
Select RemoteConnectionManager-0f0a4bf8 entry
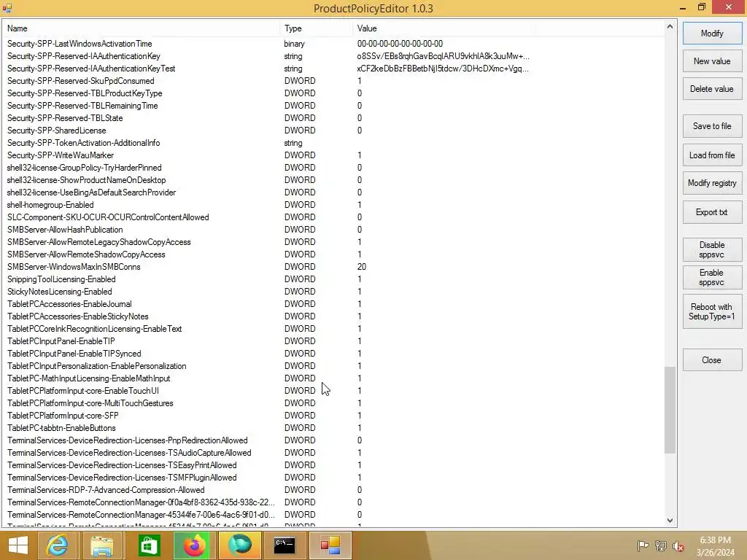click(x=333, y=502)
